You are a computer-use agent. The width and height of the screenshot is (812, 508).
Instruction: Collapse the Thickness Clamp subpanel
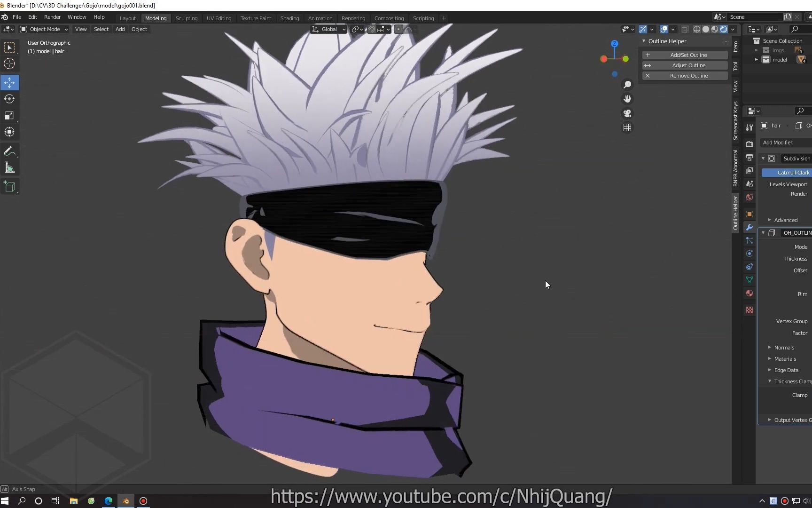point(769,381)
